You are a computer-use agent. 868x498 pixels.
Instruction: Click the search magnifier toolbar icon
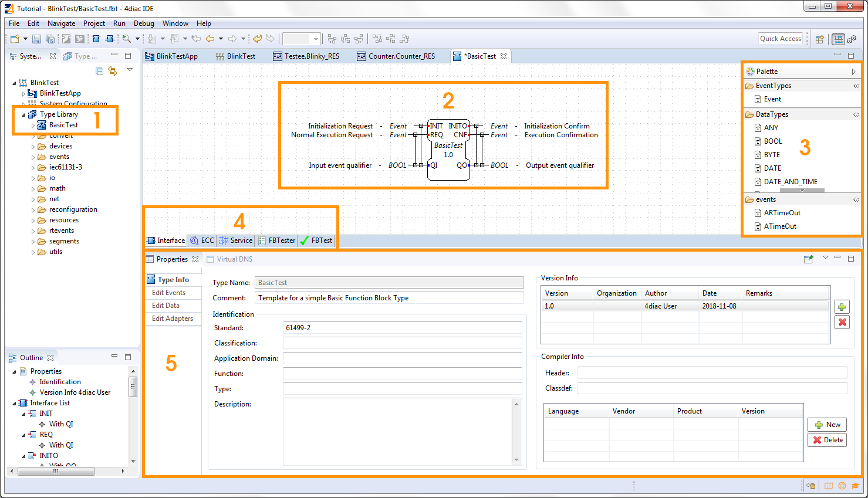click(126, 39)
